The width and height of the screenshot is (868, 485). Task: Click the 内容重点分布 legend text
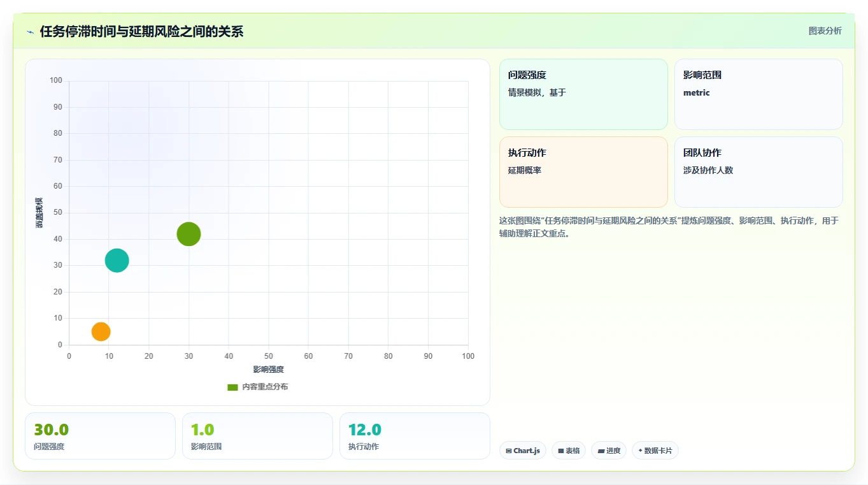(x=265, y=387)
